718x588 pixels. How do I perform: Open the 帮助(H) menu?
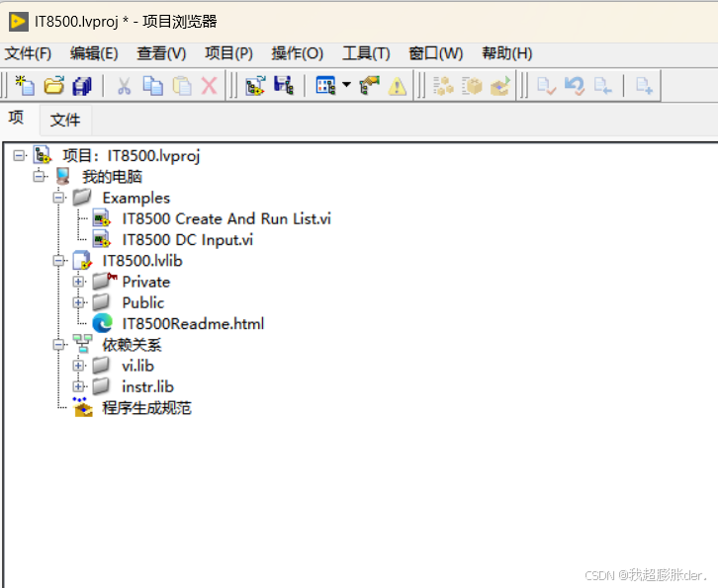point(507,53)
